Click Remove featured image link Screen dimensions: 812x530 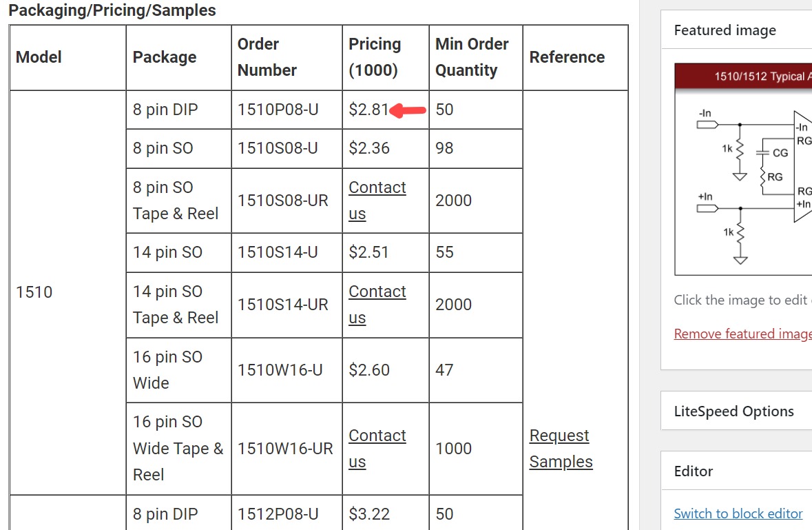coord(742,334)
